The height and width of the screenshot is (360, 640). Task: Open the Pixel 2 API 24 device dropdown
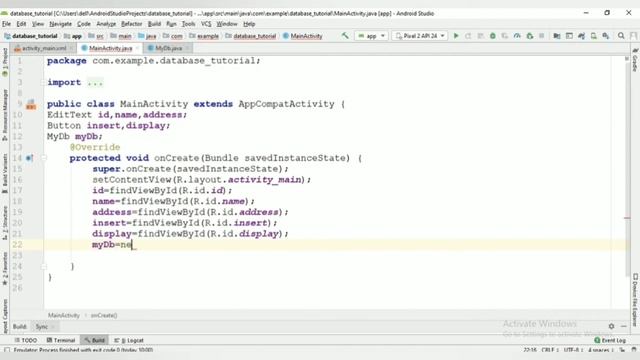click(420, 36)
